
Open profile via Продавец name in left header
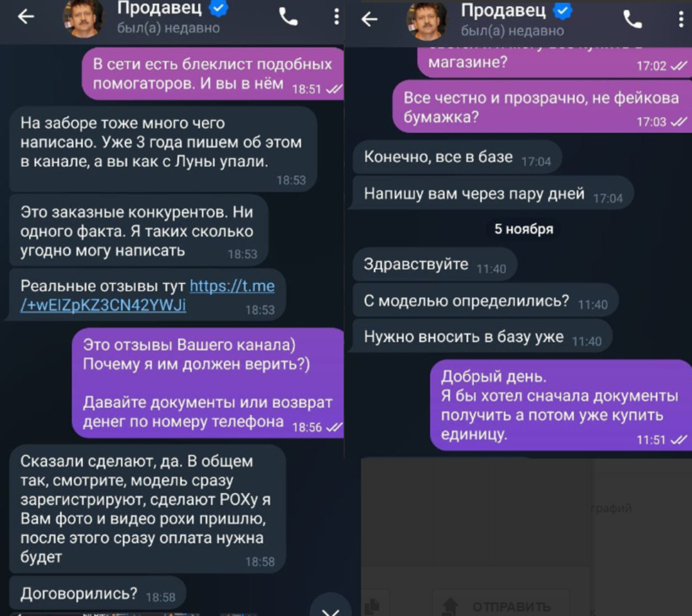click(159, 8)
